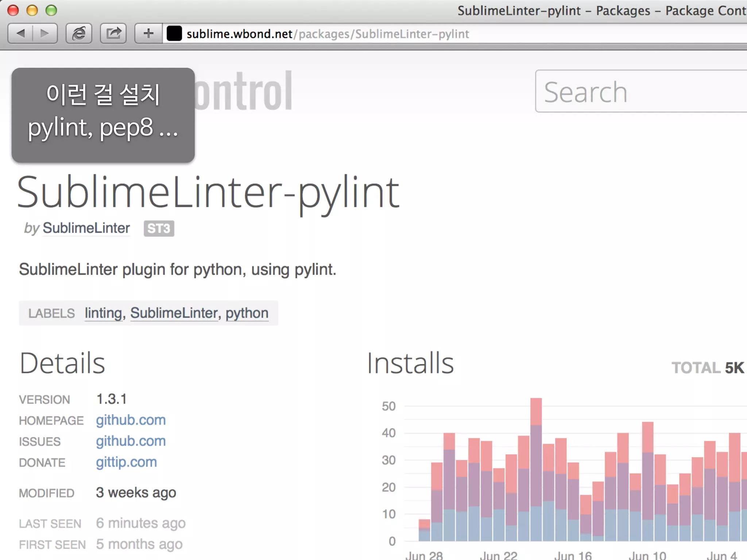Click the ST3 compatibility badge

159,229
